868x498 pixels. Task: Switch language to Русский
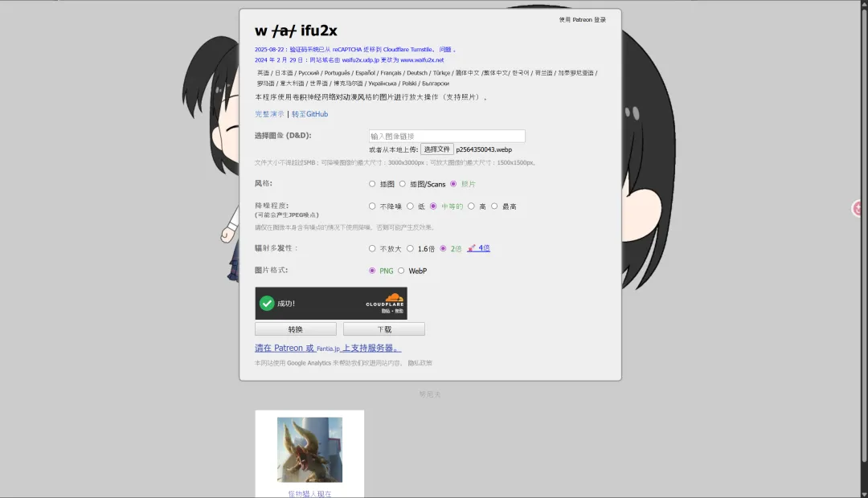(309, 72)
